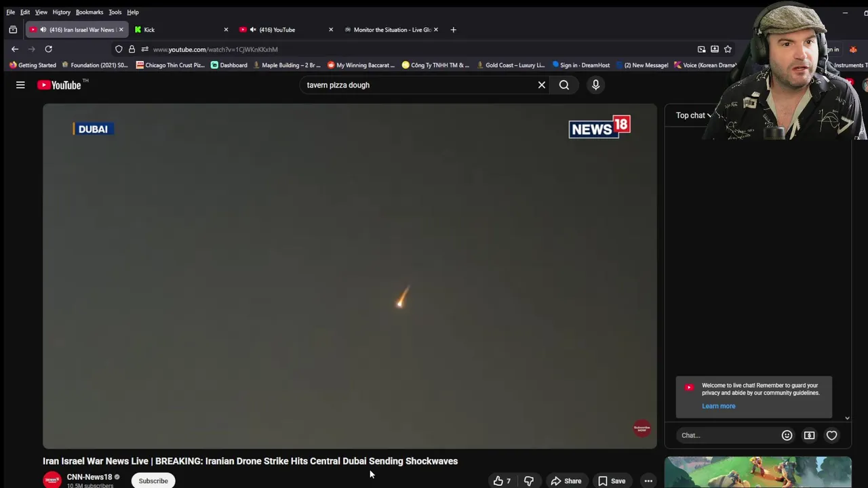Start voice search with microphone
This screenshot has width=868, height=488.
tap(595, 85)
